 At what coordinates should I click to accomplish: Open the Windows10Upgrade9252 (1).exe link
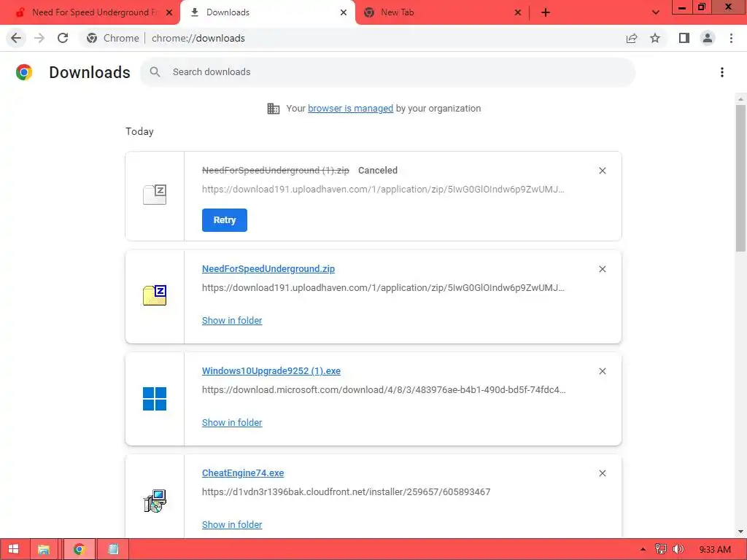pyautogui.click(x=271, y=371)
